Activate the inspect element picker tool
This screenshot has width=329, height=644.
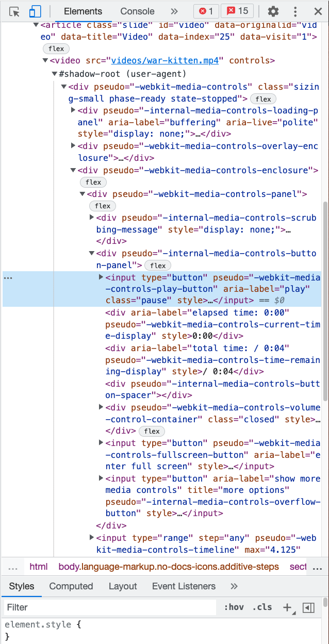[14, 11]
